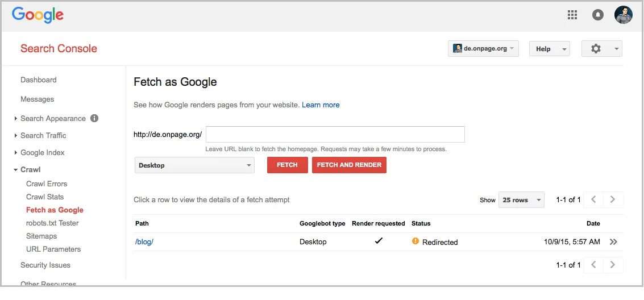Viewport: 644px width, 300px height.
Task: Open the Google apps grid
Action: [x=572, y=15]
